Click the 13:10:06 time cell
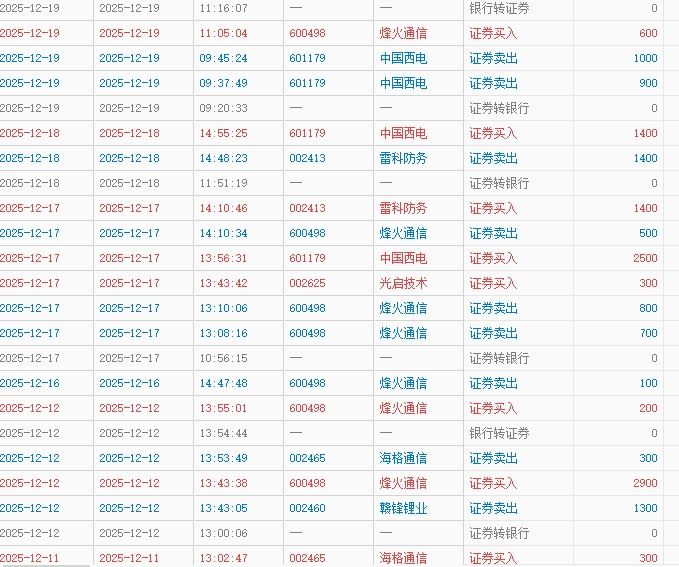Image resolution: width=679 pixels, height=567 pixels. 223,308
